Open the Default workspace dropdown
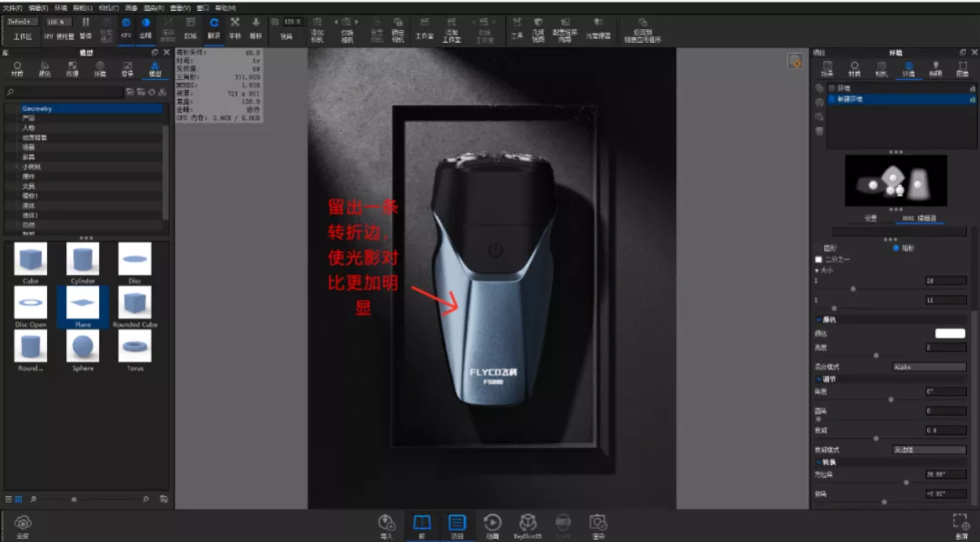 23,22
